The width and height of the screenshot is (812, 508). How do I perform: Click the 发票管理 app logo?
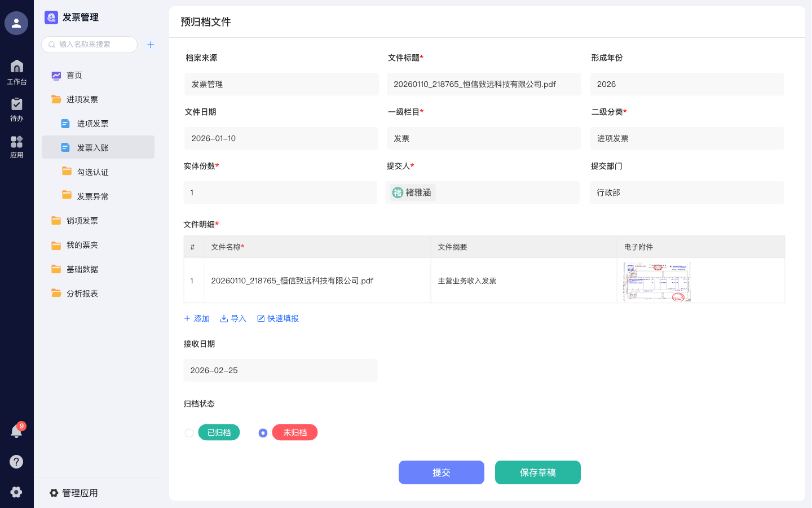(51, 17)
